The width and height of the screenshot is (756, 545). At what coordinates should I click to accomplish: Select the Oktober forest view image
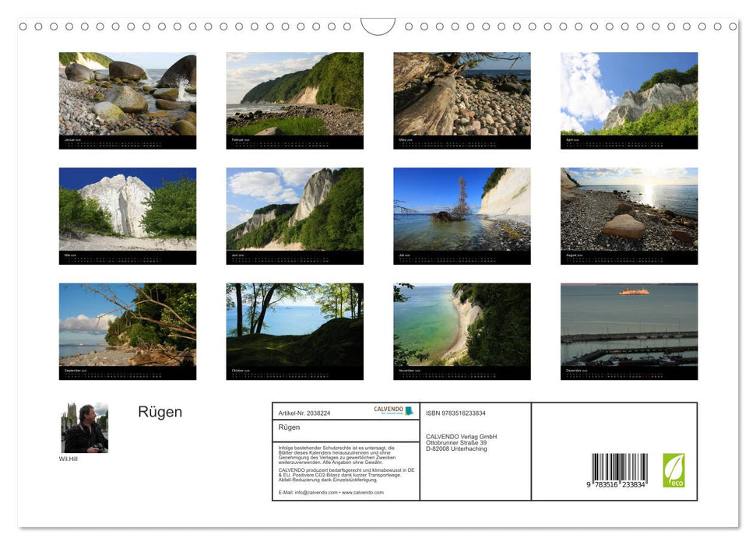[x=295, y=330]
